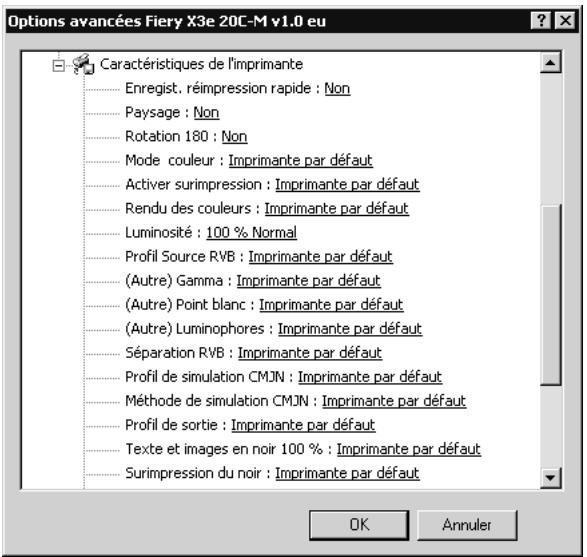Click the Surimpression du noir value
Image resolution: width=587 pixels, height=557 pixels.
tap(347, 473)
